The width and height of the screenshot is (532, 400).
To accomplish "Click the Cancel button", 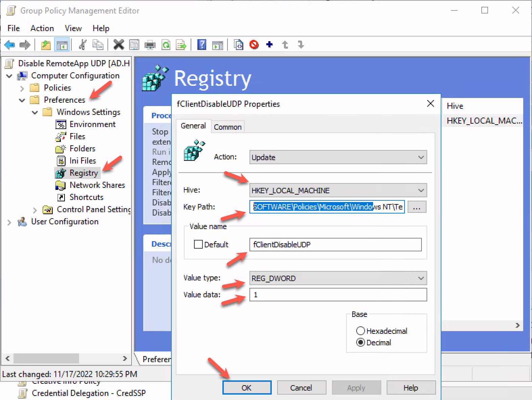I will (x=301, y=387).
